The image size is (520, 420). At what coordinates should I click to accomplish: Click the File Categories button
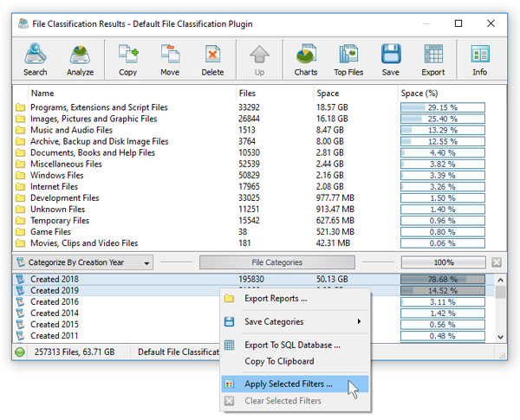coord(277,262)
